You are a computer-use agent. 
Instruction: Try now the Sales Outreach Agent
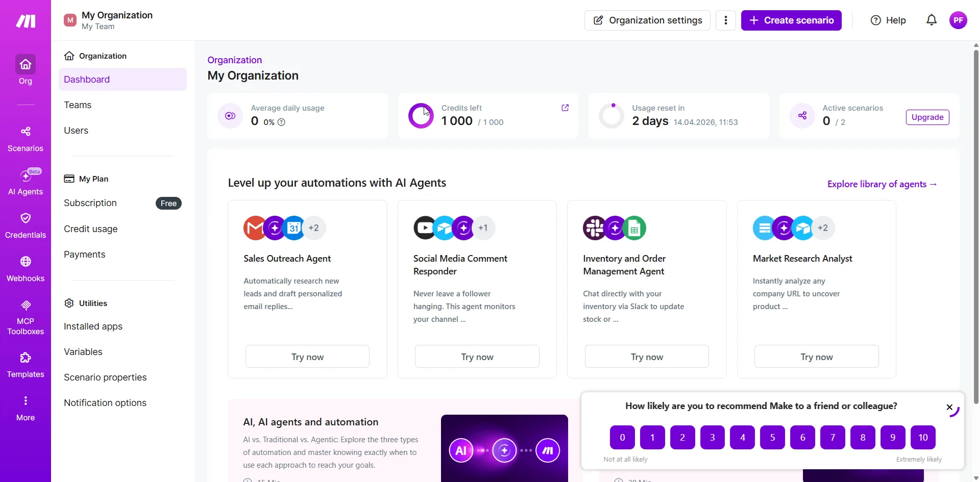click(x=307, y=357)
